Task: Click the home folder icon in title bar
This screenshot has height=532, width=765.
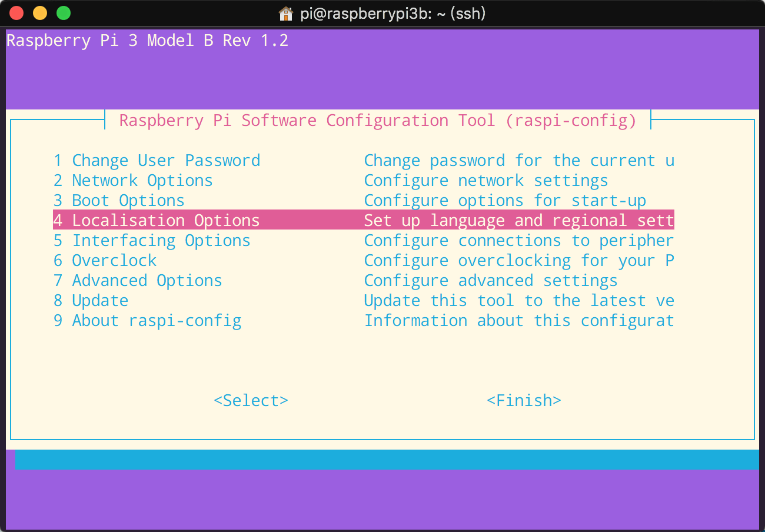Action: click(286, 14)
